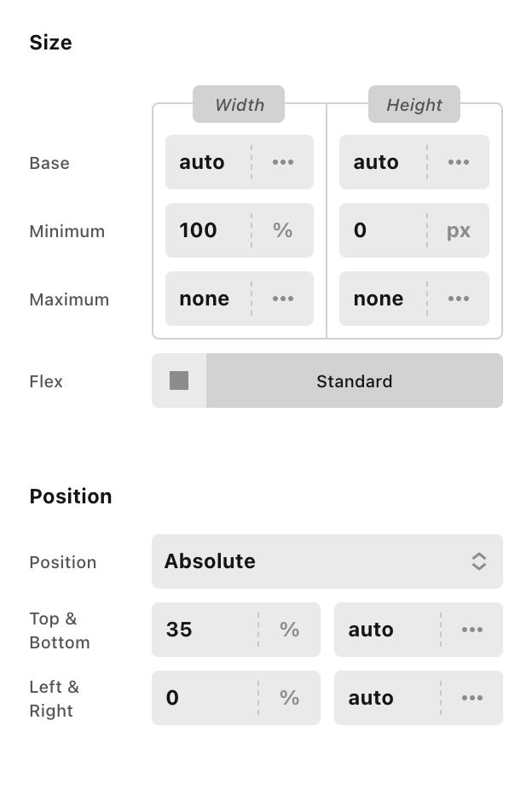Click the Base Height ellipsis unit icon

pos(459,162)
